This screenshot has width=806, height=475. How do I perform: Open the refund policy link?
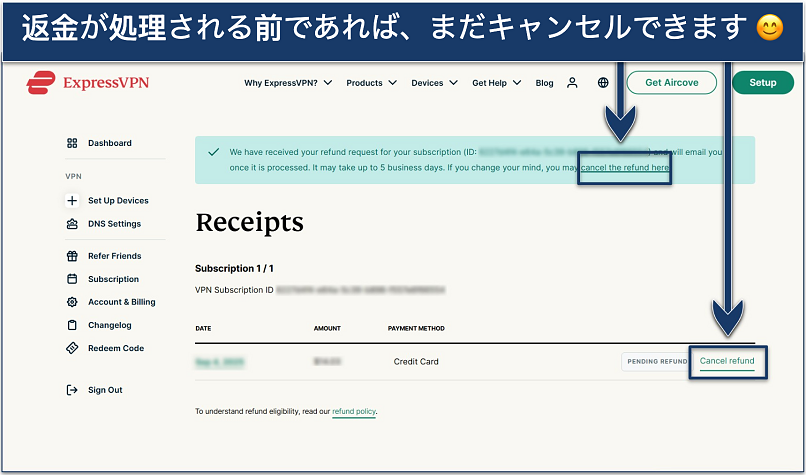pyautogui.click(x=354, y=411)
